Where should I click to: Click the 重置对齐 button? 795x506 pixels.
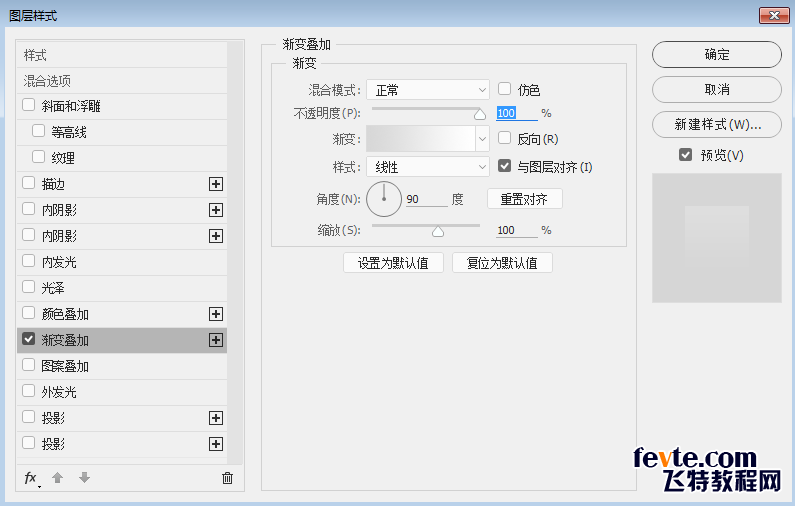point(524,199)
